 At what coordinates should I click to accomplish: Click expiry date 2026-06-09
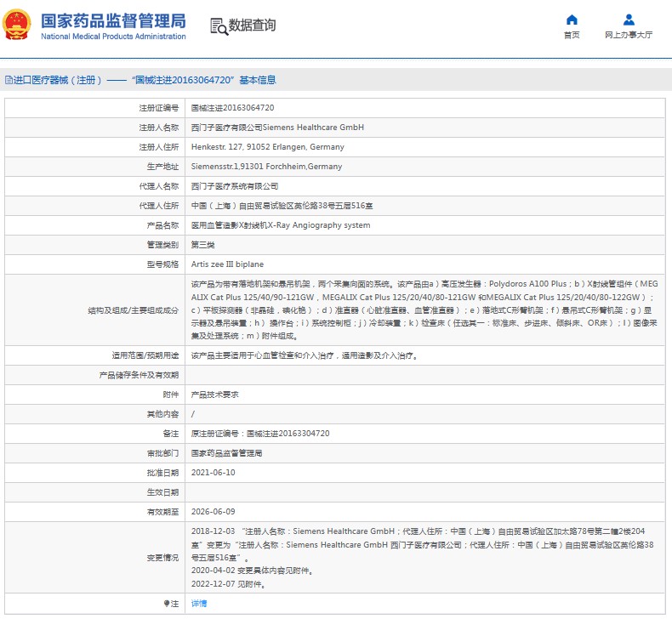[213, 512]
